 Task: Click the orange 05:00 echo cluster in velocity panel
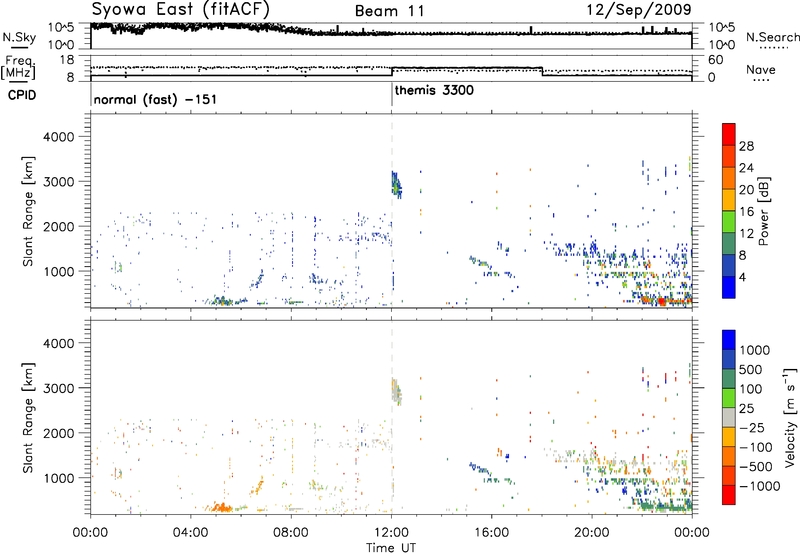click(x=220, y=507)
